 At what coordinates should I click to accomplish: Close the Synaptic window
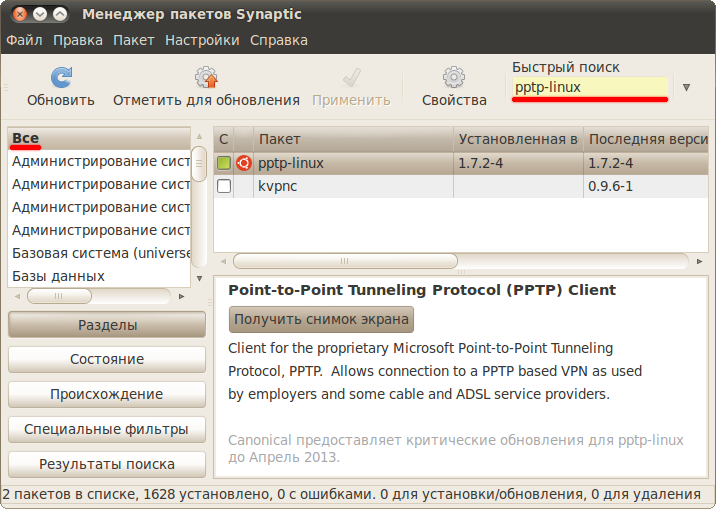point(20,14)
